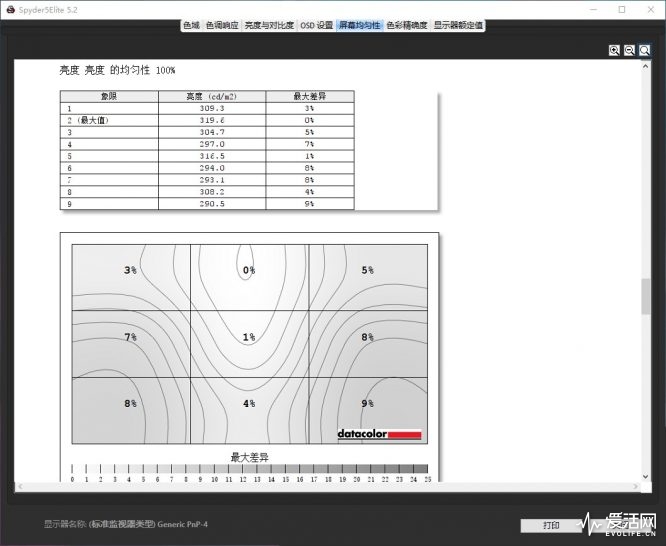The image size is (666, 546).
Task: Open the 亮度与对比度 tab
Action: point(269,25)
